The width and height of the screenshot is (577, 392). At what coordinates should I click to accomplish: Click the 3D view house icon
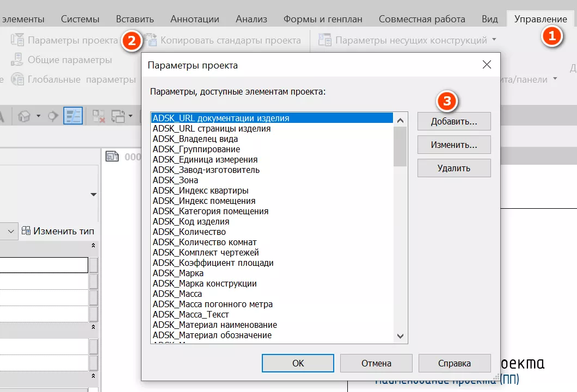click(x=24, y=116)
